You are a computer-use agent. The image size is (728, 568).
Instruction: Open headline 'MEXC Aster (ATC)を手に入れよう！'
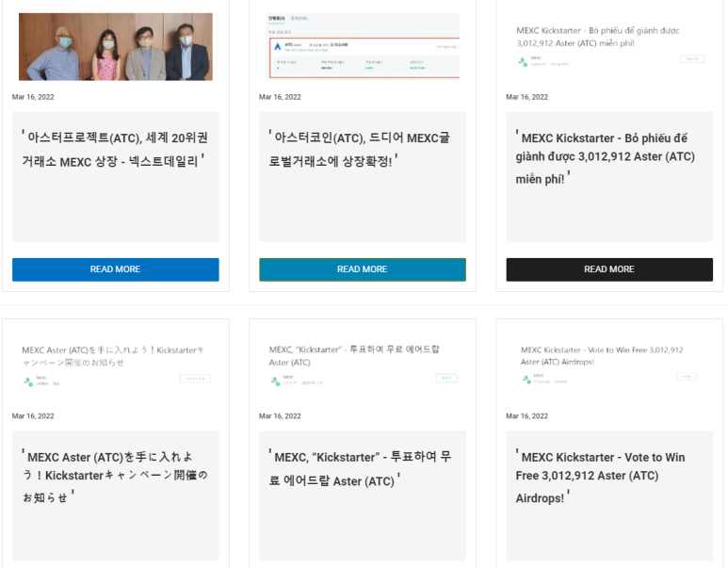point(115,477)
